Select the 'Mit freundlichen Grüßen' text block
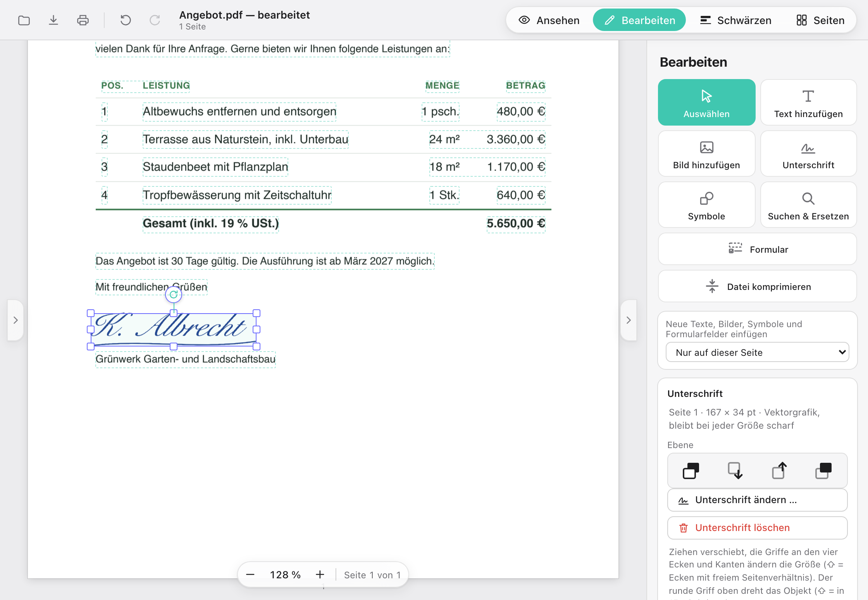 pyautogui.click(x=152, y=287)
